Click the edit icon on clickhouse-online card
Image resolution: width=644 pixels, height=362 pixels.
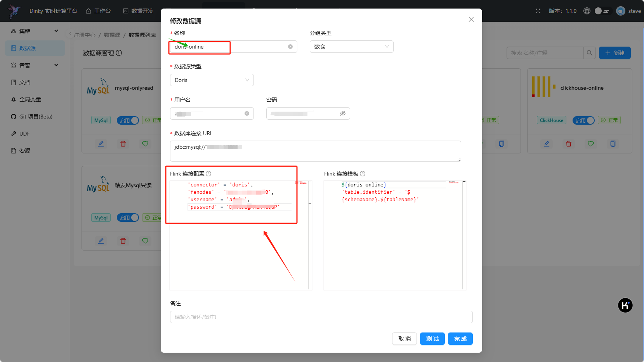pyautogui.click(x=547, y=144)
